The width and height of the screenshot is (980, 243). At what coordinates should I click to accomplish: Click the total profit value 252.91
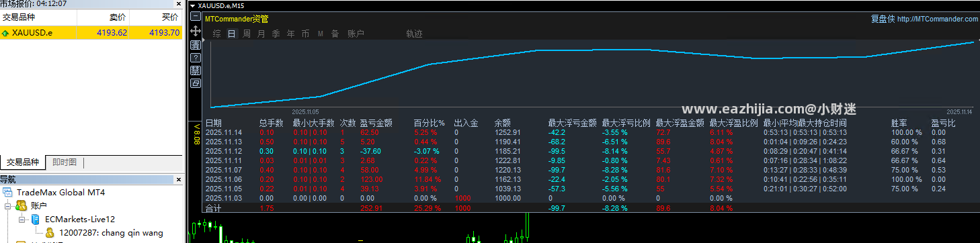coord(372,209)
